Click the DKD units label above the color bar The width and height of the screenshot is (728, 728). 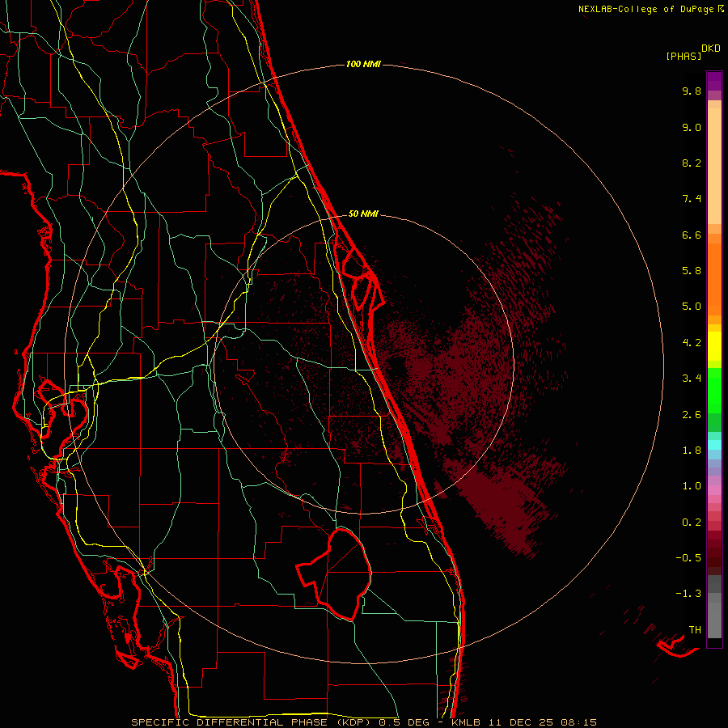(x=711, y=48)
